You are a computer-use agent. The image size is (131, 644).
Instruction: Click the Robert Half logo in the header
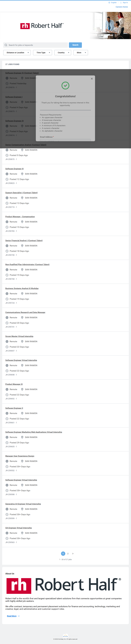point(42,26)
